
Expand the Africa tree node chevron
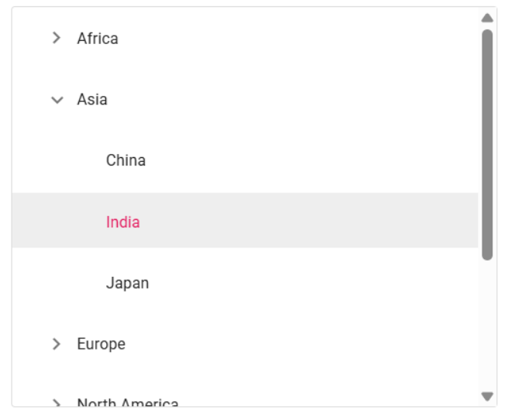[56, 38]
